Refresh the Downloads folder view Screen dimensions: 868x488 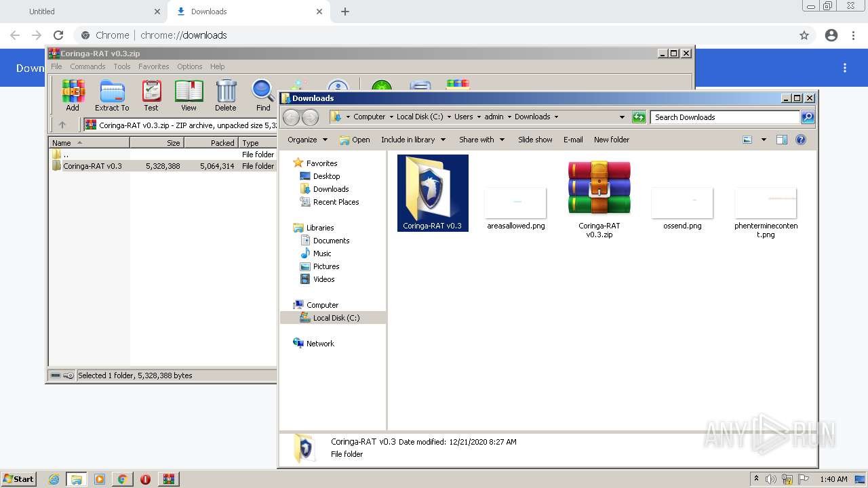click(x=639, y=117)
